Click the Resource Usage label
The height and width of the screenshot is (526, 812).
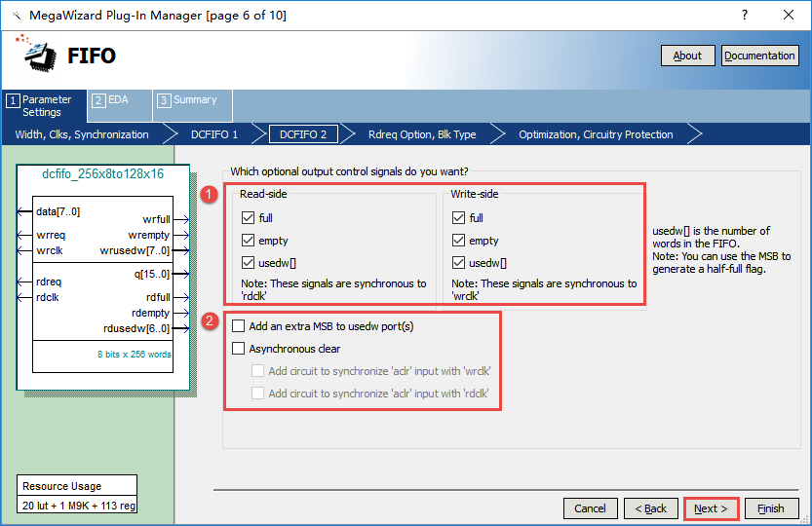[62, 486]
